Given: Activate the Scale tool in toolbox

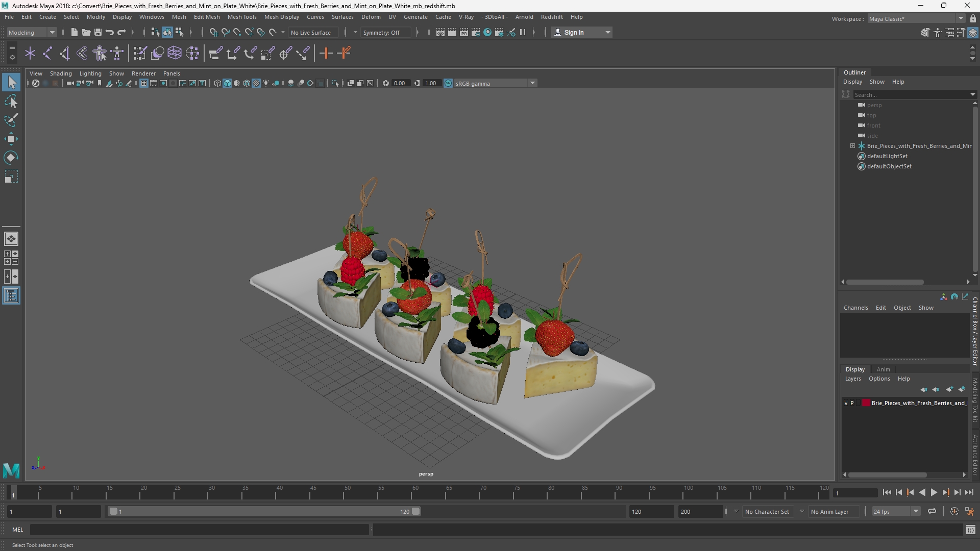Looking at the screenshot, I should [11, 177].
